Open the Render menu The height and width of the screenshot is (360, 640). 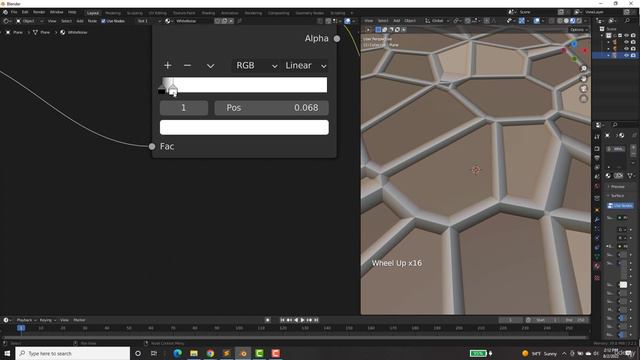point(39,12)
